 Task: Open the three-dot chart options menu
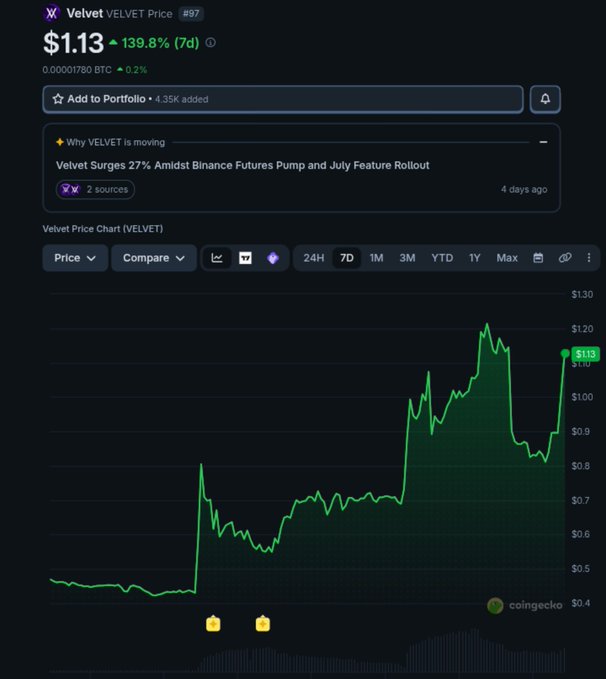coord(589,258)
